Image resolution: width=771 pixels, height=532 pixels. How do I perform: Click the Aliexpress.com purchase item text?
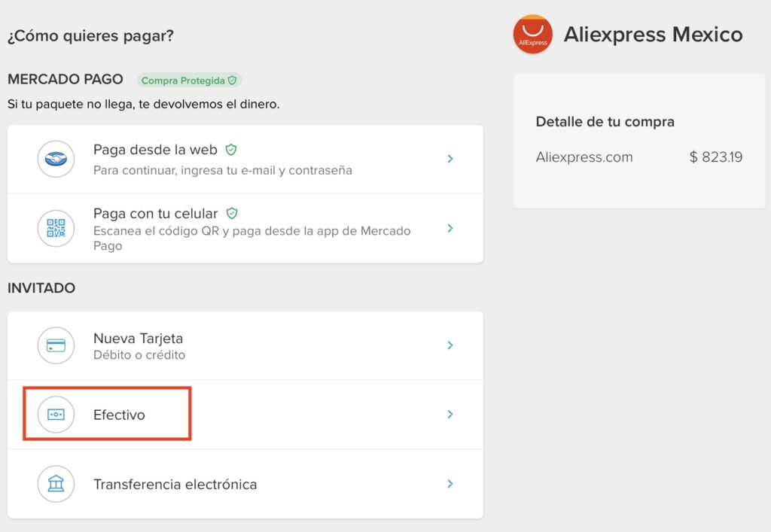(584, 157)
